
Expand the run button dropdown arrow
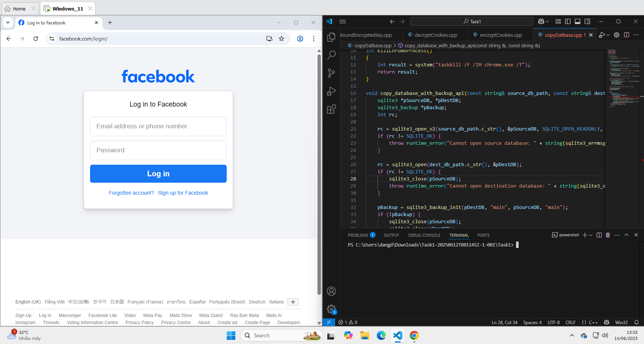click(x=608, y=35)
